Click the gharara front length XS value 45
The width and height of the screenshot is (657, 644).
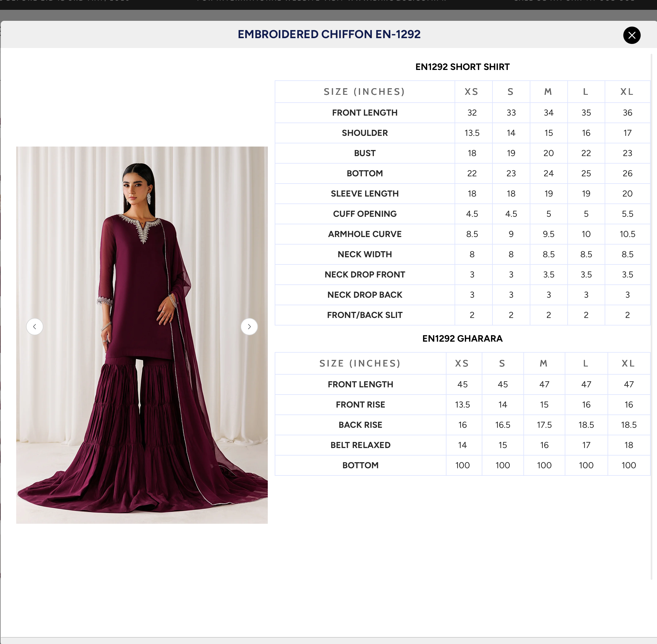point(462,384)
